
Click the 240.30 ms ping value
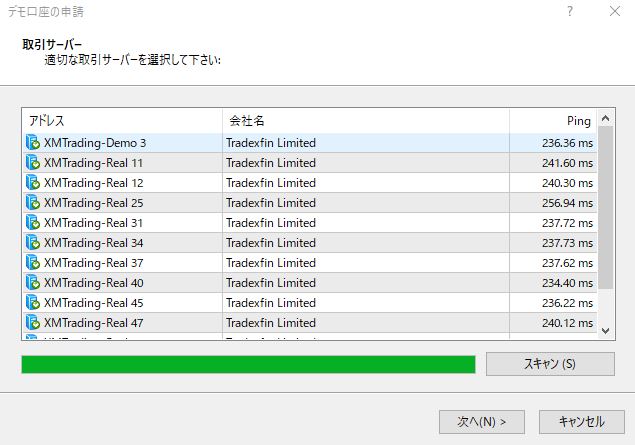[x=567, y=183]
